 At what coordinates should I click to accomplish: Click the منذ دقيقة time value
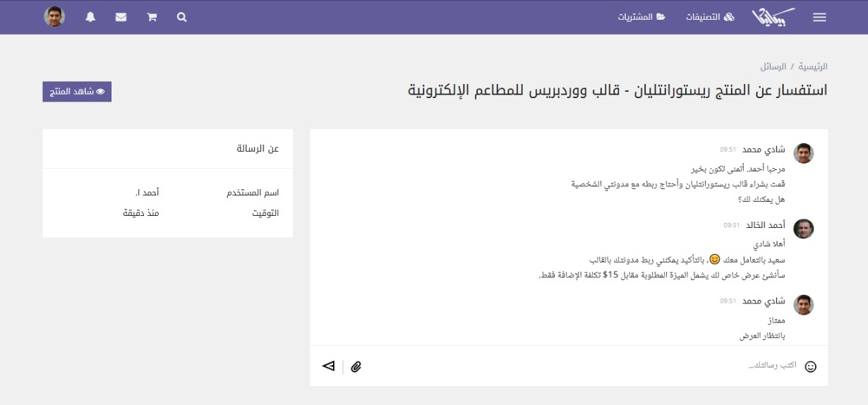pyautogui.click(x=141, y=212)
